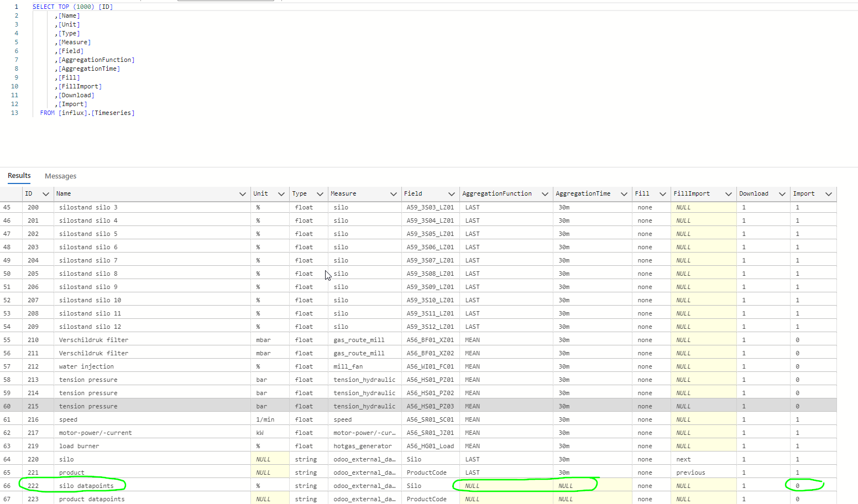Screen dimensions: 858x504
Task: Click NULL Unit cell of silo row 220
Action: [x=270, y=459]
